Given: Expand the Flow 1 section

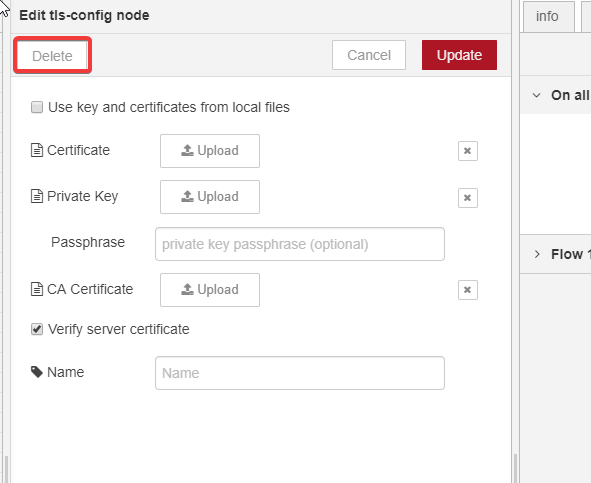Looking at the screenshot, I should [x=537, y=254].
